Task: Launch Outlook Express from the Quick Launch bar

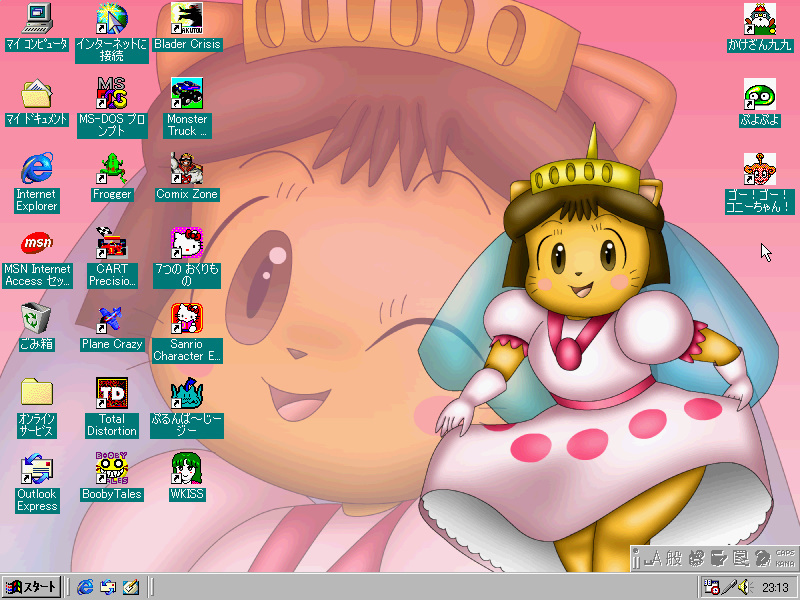Action: pyautogui.click(x=108, y=587)
